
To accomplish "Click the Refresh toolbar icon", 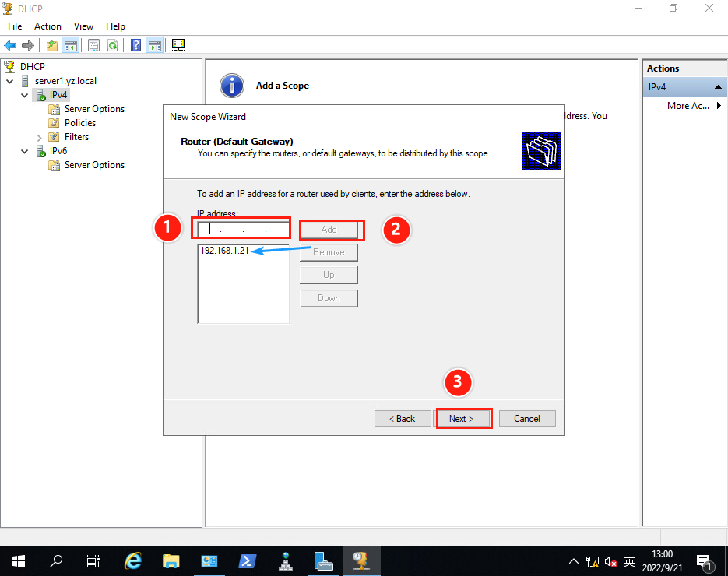I will [112, 45].
